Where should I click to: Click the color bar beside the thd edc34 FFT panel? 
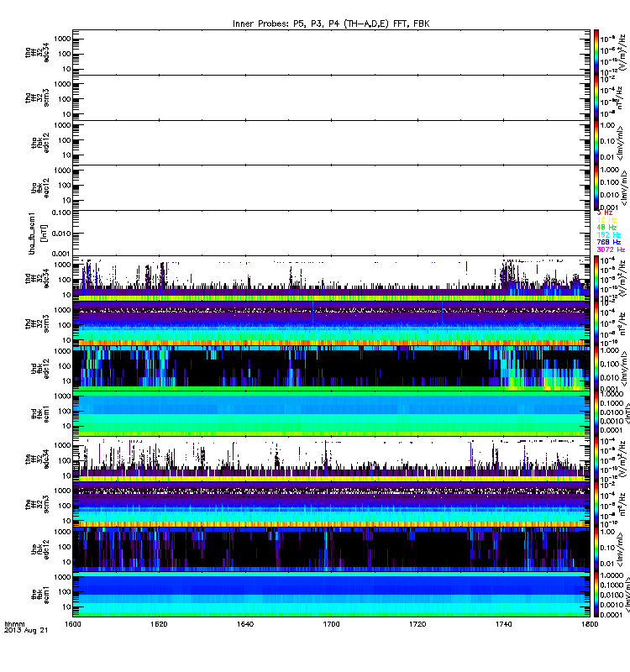[596, 279]
